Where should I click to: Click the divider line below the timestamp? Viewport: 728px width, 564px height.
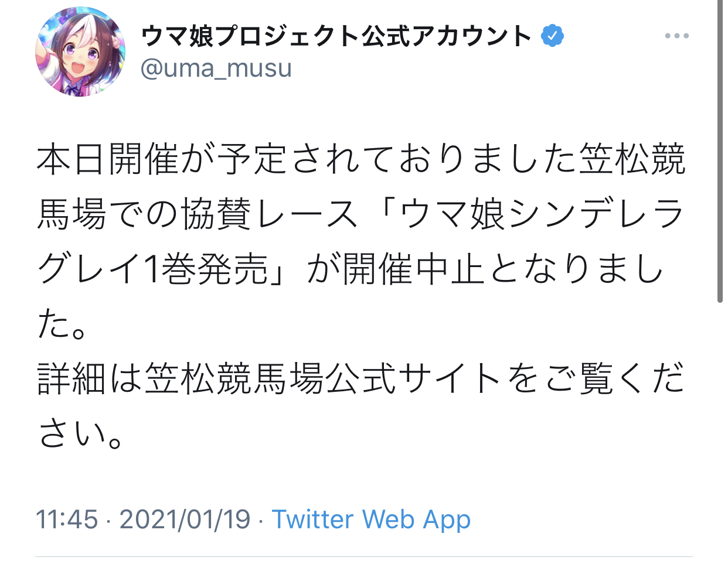coord(363,556)
